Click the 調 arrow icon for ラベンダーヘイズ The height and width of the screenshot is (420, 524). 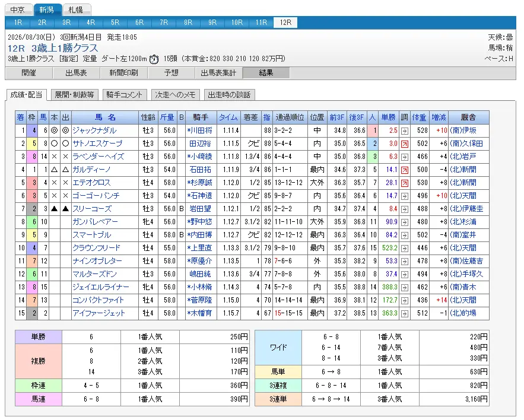click(x=404, y=157)
